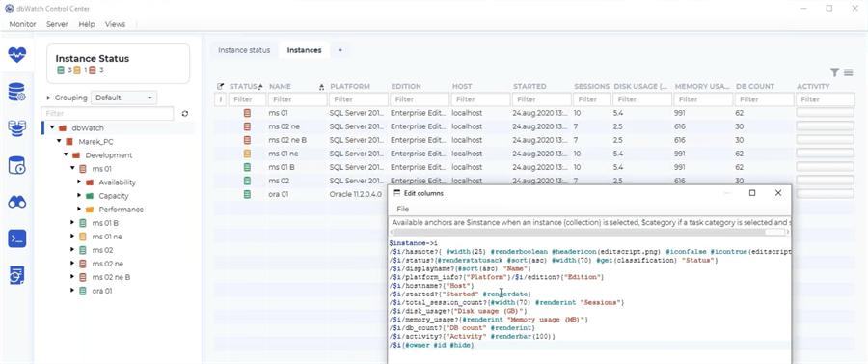Collapse the Marek_PC tree node
This screenshot has height=364, width=868.
tap(59, 141)
